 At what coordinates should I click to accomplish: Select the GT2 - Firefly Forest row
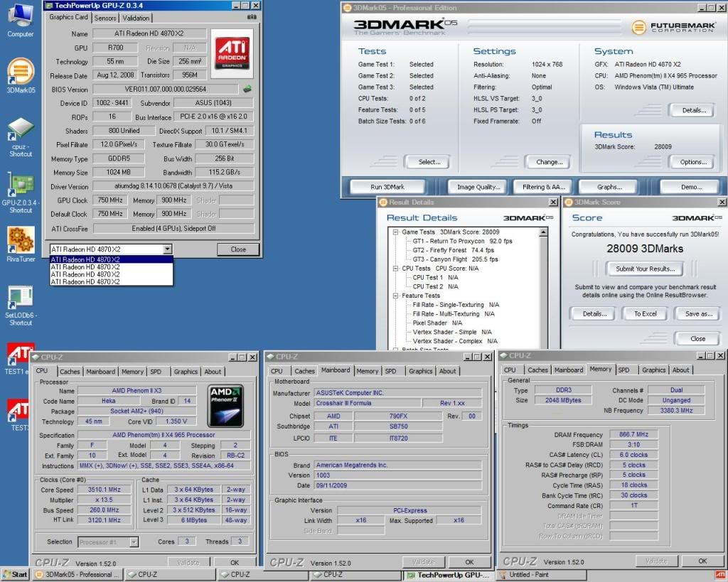(454, 250)
